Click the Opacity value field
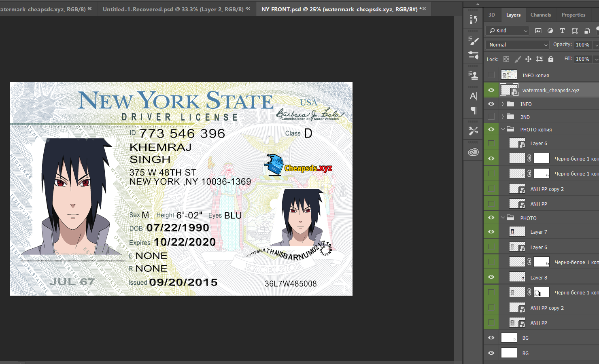Viewport: 599px width, 364px height. click(582, 45)
